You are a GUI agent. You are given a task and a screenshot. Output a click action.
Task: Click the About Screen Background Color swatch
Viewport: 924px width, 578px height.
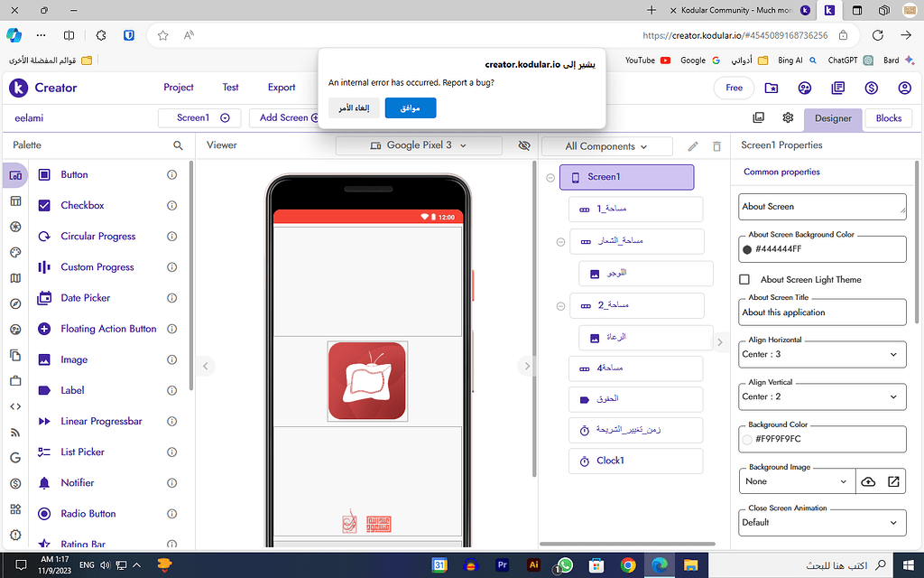coord(747,249)
